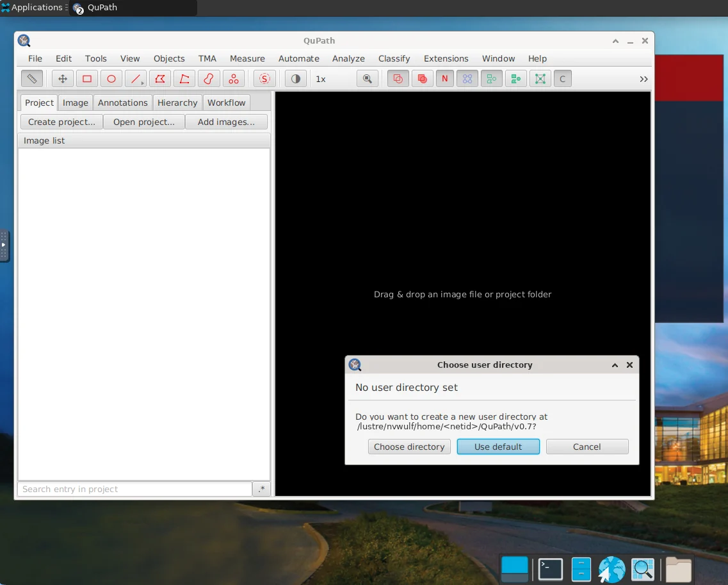Toggle regex search (.*) button

[262, 489]
